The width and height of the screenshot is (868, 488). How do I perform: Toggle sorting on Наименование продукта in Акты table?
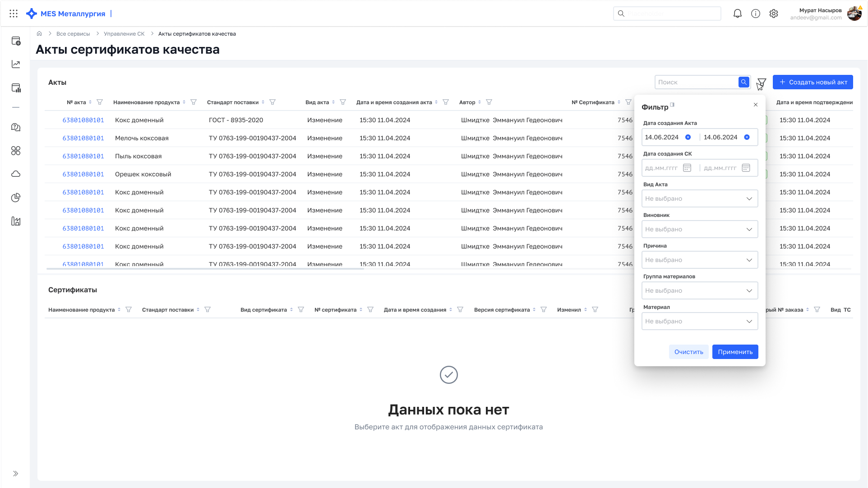184,102
